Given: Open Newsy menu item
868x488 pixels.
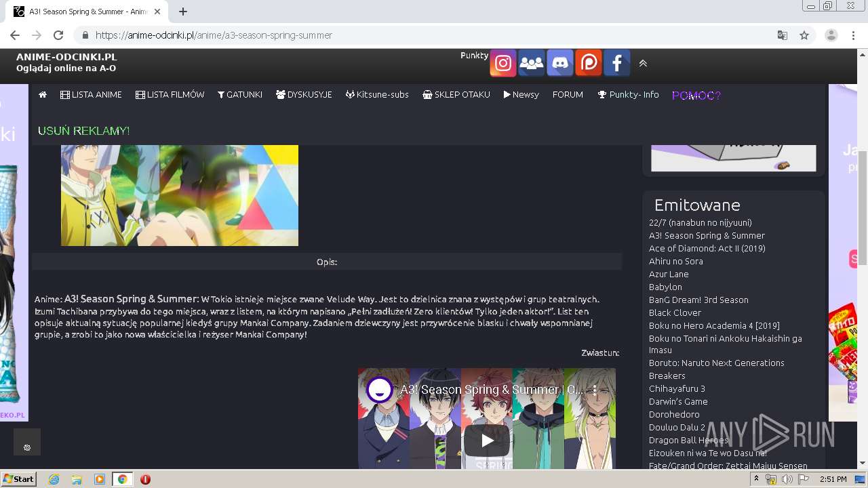Looking at the screenshot, I should tap(521, 95).
